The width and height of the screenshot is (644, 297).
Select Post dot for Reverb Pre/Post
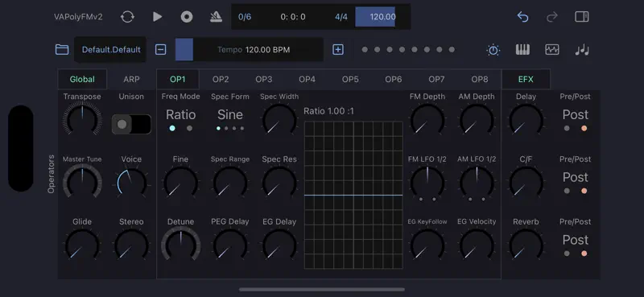pyautogui.click(x=584, y=254)
